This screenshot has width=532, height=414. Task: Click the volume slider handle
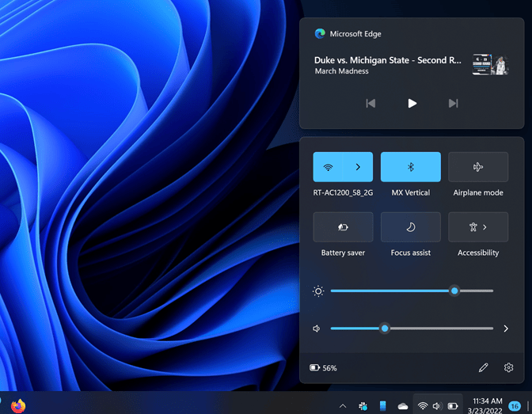click(385, 329)
